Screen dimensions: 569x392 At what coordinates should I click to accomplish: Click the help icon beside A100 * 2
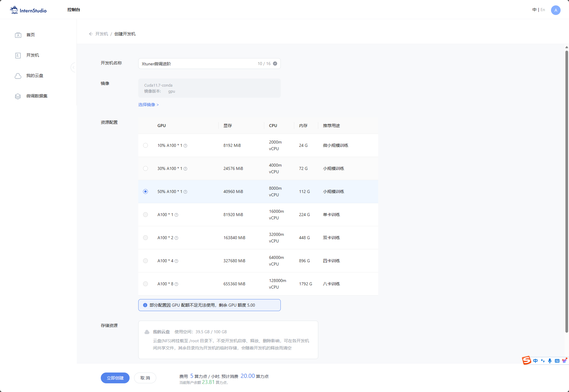point(176,238)
